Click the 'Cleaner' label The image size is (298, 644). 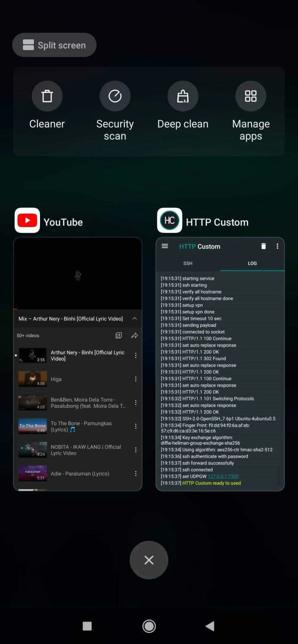click(47, 124)
